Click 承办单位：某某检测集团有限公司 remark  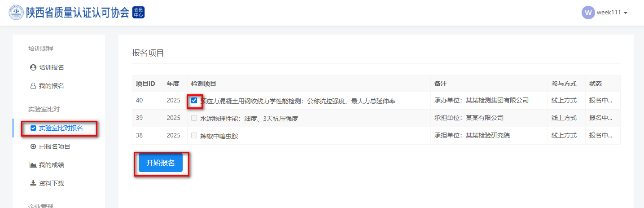point(482,100)
